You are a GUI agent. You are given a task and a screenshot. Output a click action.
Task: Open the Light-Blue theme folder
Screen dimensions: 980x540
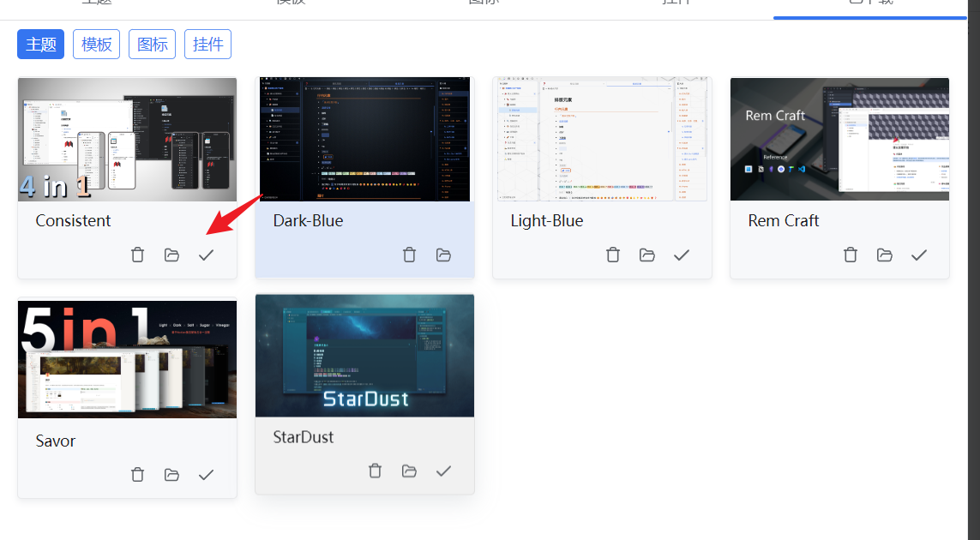646,255
